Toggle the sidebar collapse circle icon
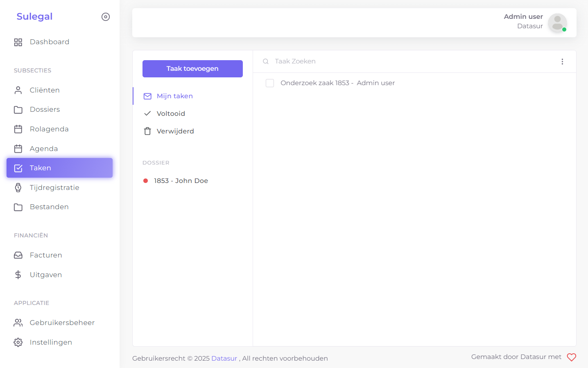Screen dimensions: 588x368 pyautogui.click(x=106, y=17)
